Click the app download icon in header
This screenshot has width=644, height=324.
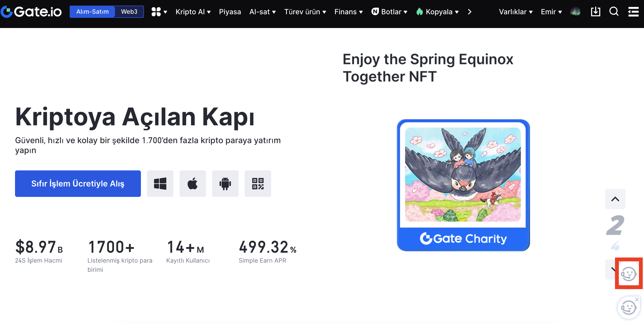pos(595,12)
